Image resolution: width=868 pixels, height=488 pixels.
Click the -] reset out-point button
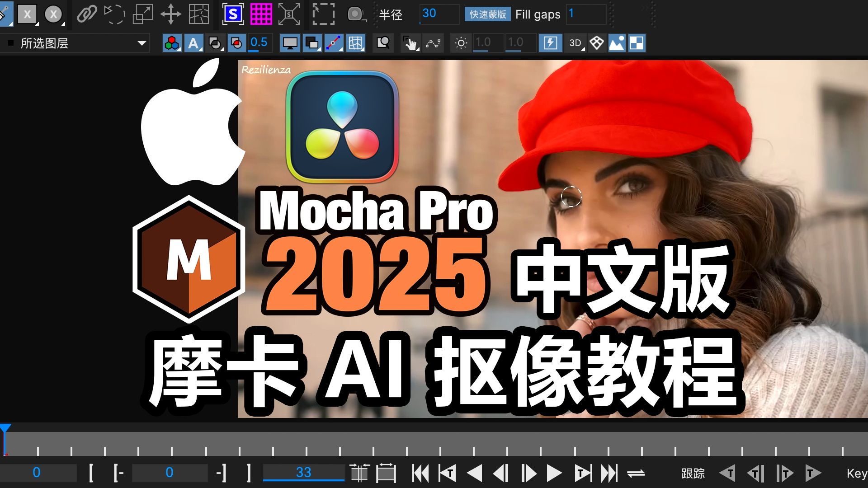pyautogui.click(x=221, y=473)
